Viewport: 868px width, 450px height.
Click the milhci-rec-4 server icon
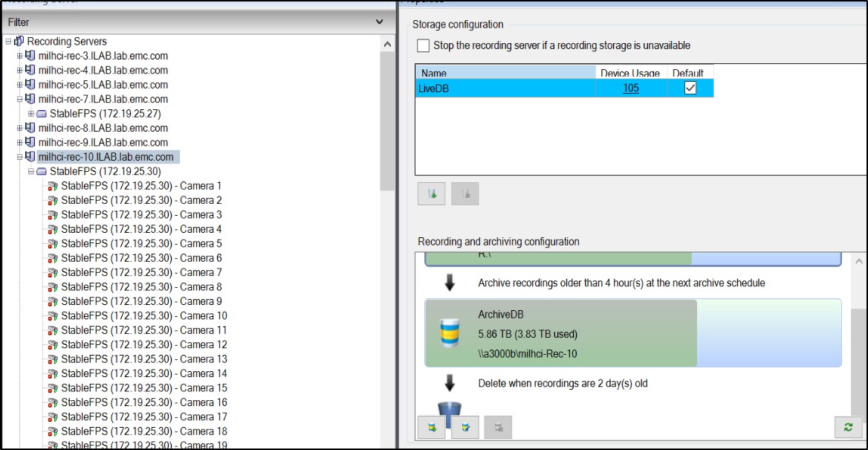tap(30, 71)
